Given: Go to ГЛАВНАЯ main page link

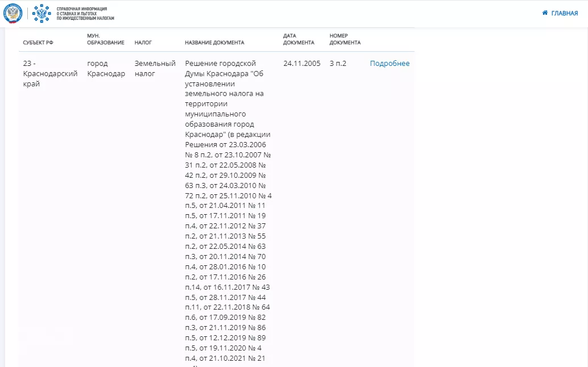Looking at the screenshot, I should (x=564, y=13).
